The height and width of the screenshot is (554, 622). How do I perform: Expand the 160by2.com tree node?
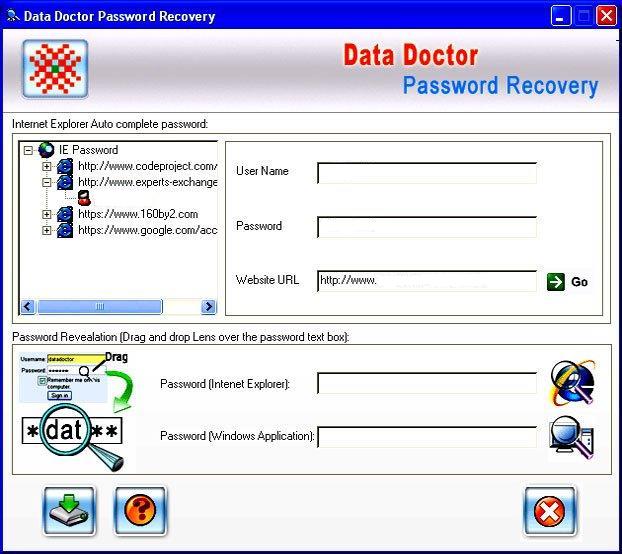[46, 215]
